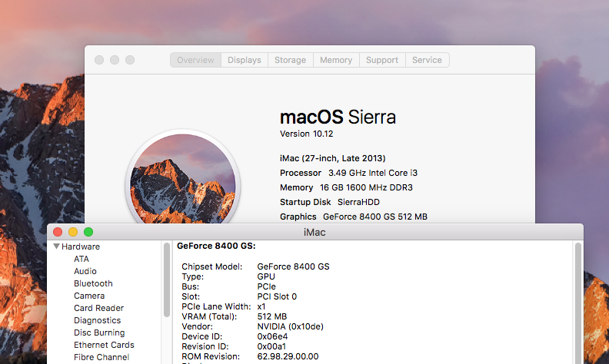Click the Startup Disk 'SierraHDD' text
Viewport: 609px width, 364px height.
(x=358, y=202)
